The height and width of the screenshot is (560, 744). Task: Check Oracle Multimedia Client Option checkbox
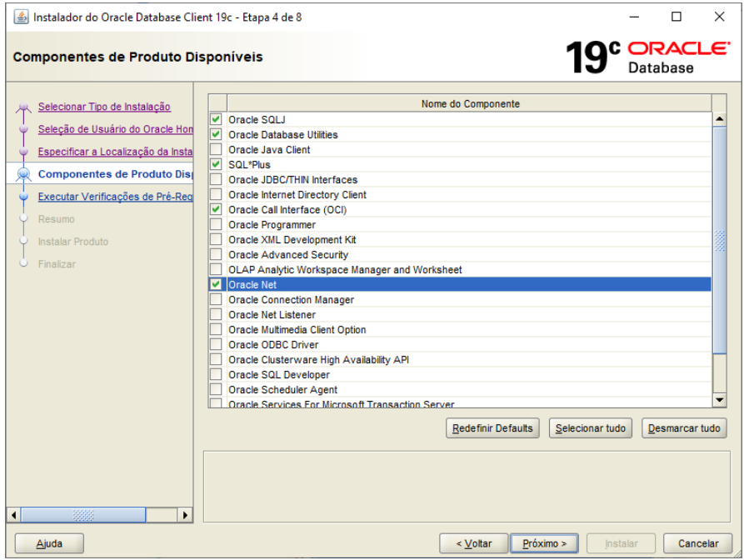[216, 329]
